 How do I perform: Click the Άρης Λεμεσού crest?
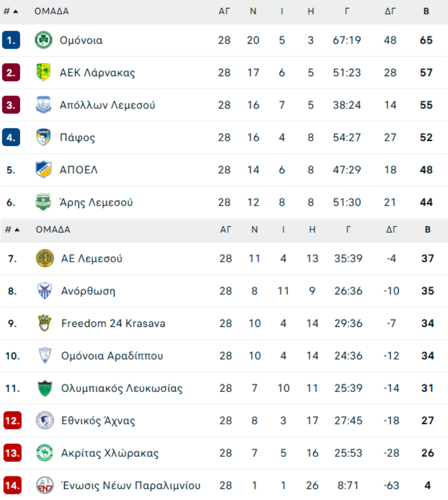[x=43, y=202]
